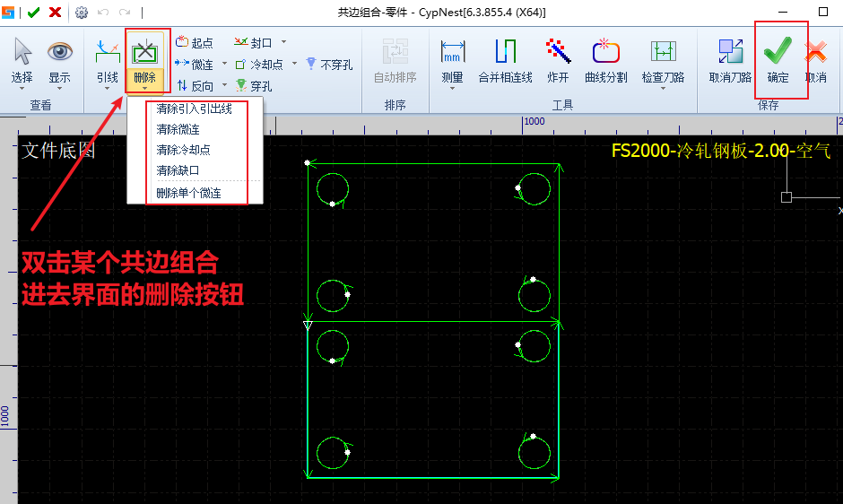This screenshot has height=504, width=843.
Task: Click the 不穿孔 no-pierce tool
Action: (x=329, y=64)
